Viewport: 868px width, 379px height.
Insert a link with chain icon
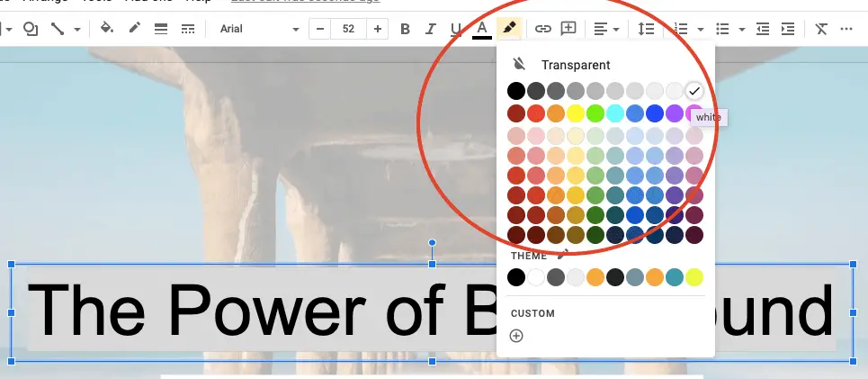coord(543,29)
